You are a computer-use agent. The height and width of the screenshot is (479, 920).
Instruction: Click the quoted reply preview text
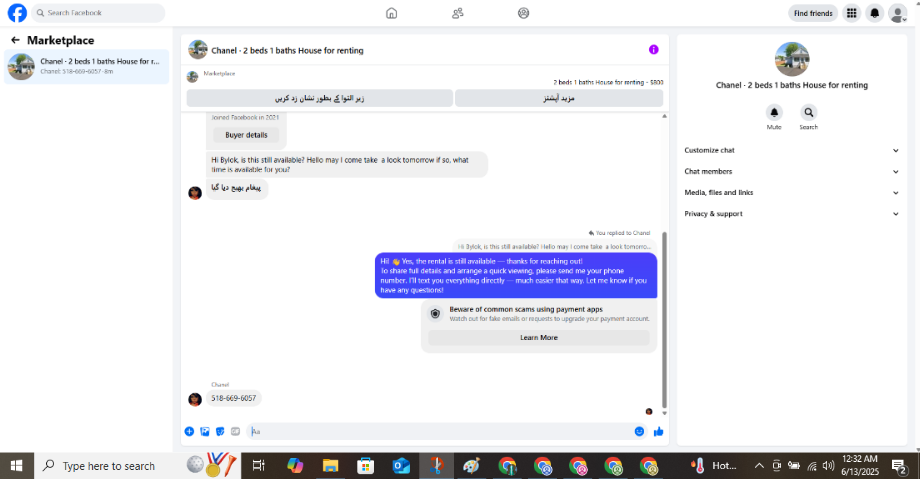pos(553,247)
